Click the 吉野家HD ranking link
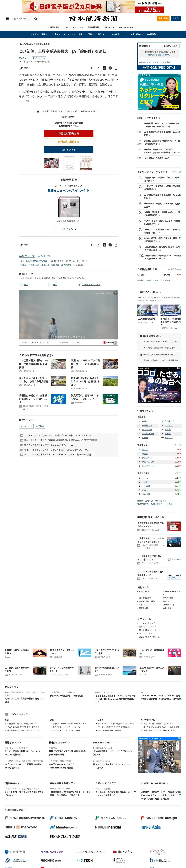This screenshot has height=868, width=186. 170,422
